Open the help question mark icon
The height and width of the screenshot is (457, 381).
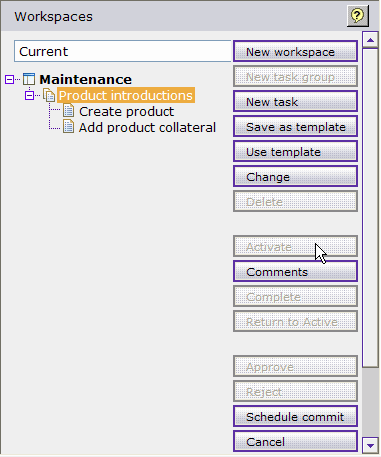click(x=358, y=15)
